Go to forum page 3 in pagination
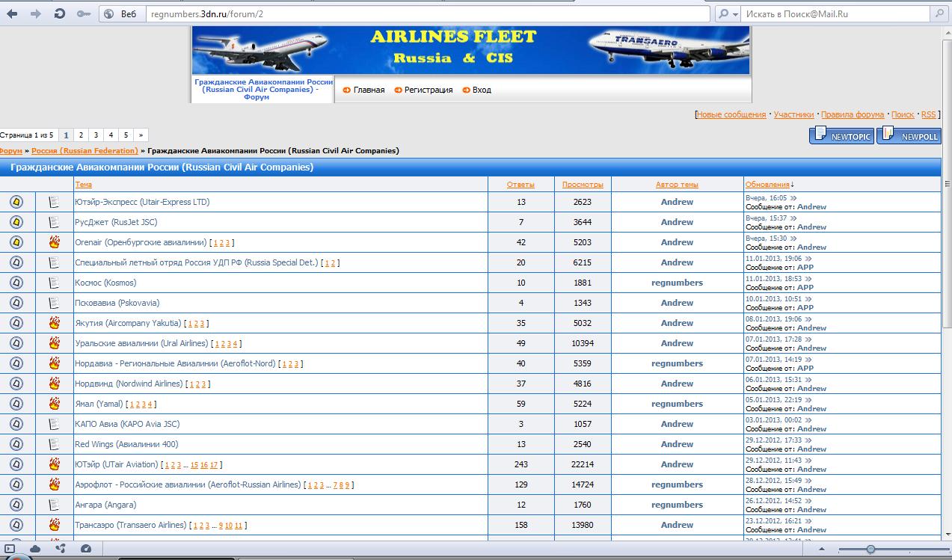Screen dimensions: 952x560 (96, 135)
